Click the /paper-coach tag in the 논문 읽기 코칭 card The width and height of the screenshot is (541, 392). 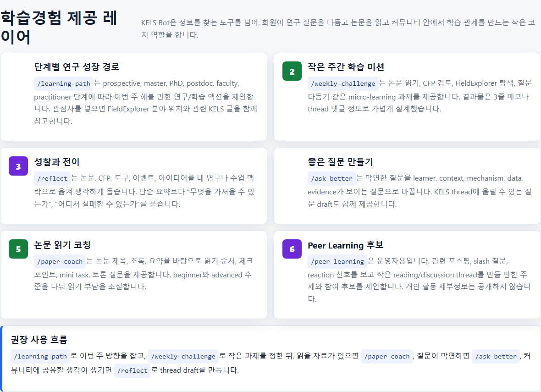(x=60, y=262)
